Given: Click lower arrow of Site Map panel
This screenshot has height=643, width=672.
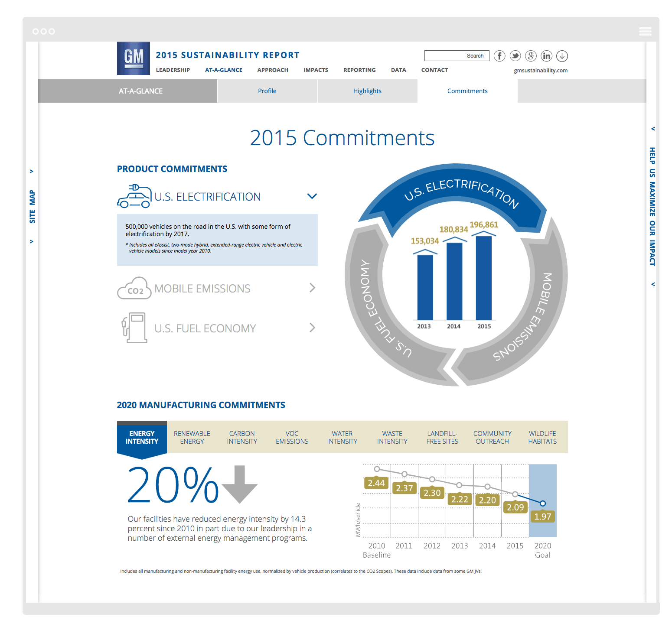Looking at the screenshot, I should (x=31, y=241).
